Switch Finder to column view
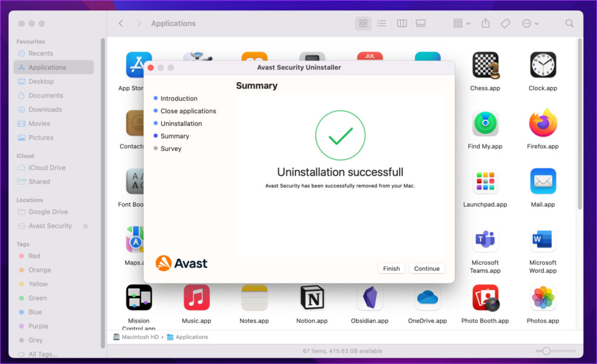 click(402, 23)
